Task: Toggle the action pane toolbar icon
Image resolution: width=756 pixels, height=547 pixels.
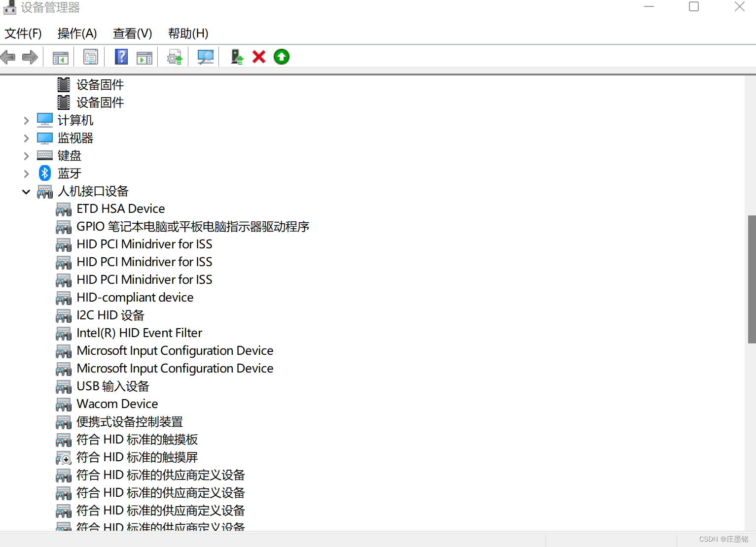Action: (144, 58)
